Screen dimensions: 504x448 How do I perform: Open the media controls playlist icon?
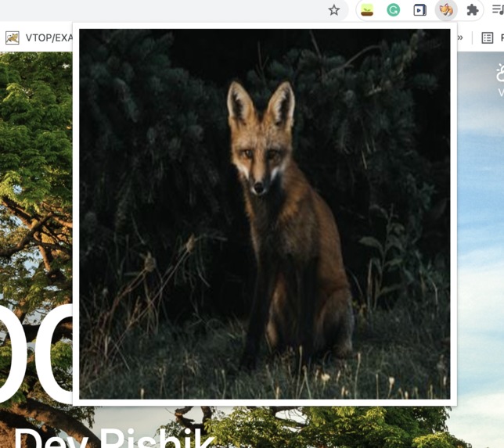[x=498, y=9]
